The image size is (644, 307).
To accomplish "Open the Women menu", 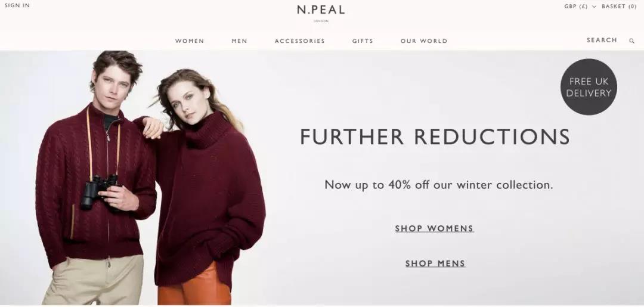I will 190,41.
